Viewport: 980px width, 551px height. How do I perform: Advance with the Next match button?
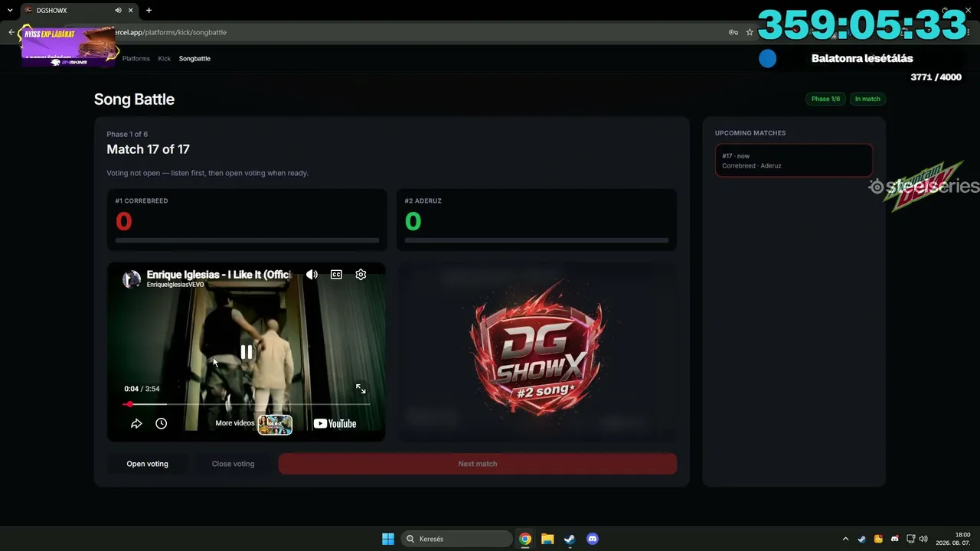[x=478, y=464]
